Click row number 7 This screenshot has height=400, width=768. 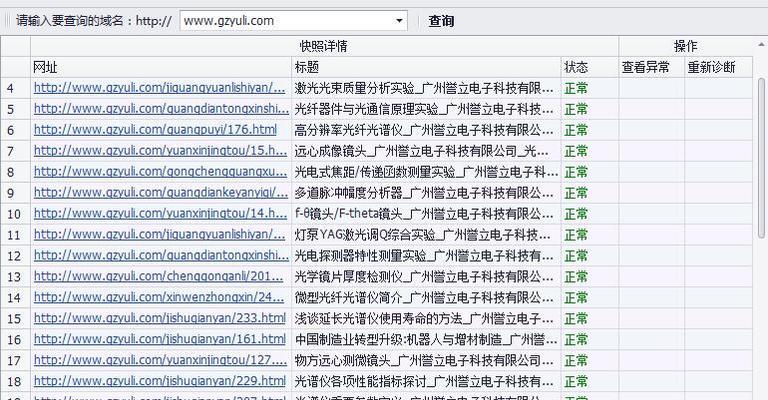(11, 151)
